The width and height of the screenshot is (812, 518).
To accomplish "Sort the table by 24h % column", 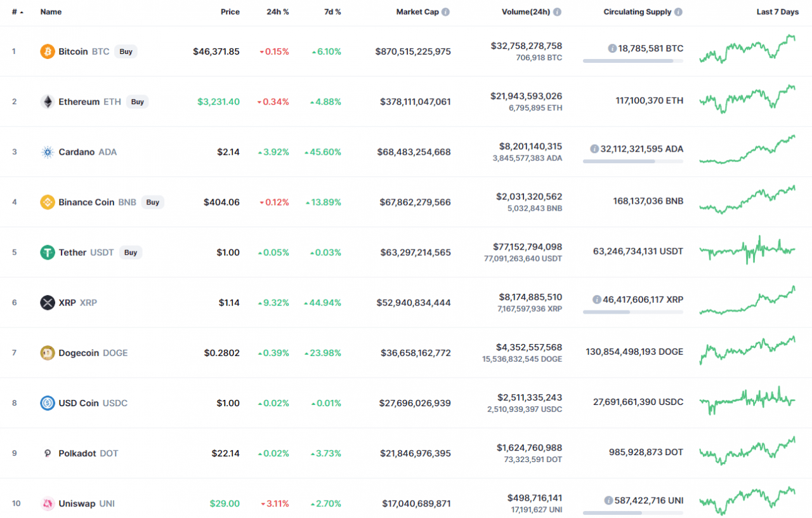I will (277, 12).
